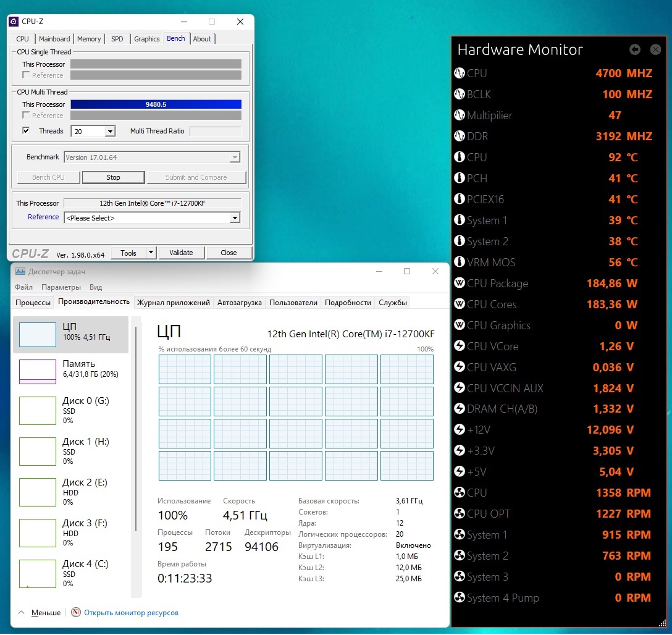This screenshot has height=635, width=672.
Task: Switch to the Процессы tab
Action: click(33, 303)
